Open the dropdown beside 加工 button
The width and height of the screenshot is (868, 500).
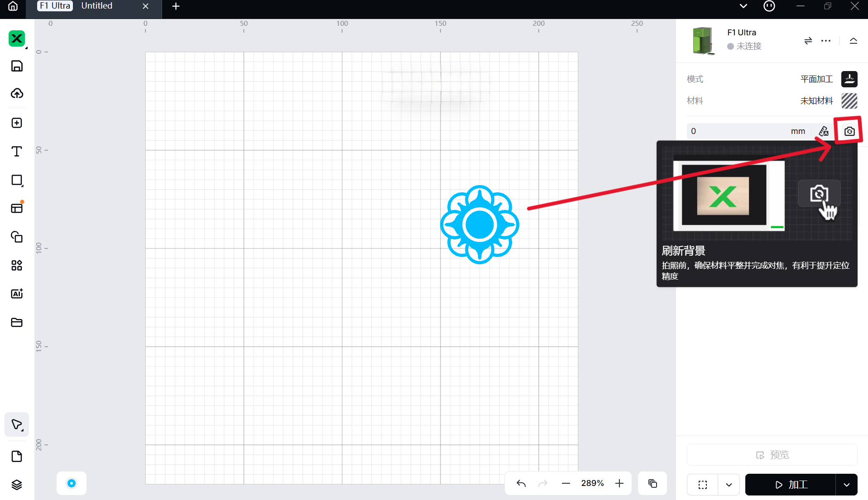846,485
